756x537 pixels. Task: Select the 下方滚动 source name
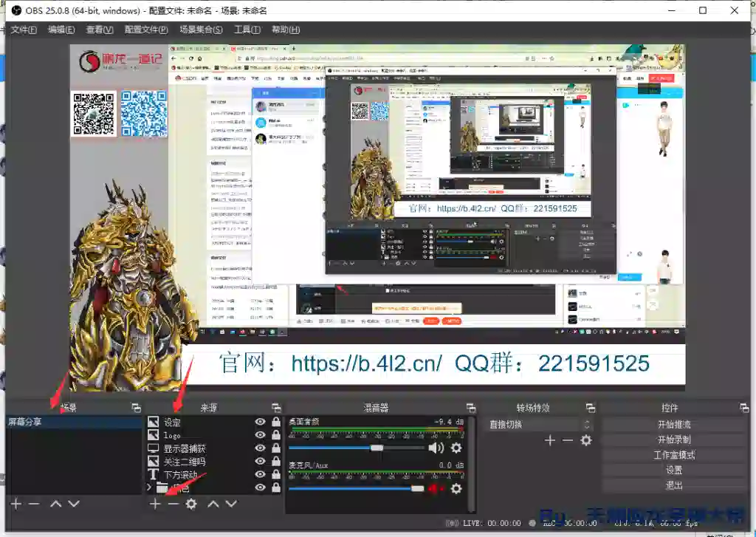pyautogui.click(x=180, y=475)
